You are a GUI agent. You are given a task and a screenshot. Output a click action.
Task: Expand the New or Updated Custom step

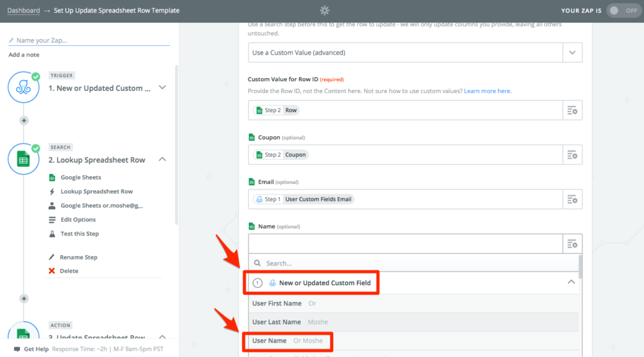point(162,88)
